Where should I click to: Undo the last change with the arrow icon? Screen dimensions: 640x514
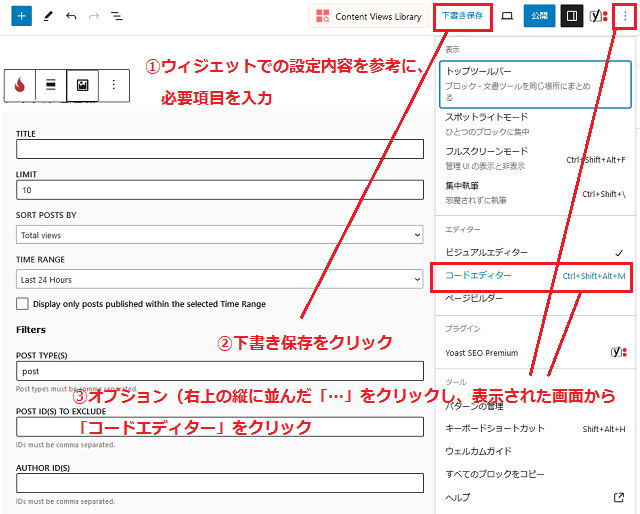pyautogui.click(x=71, y=16)
